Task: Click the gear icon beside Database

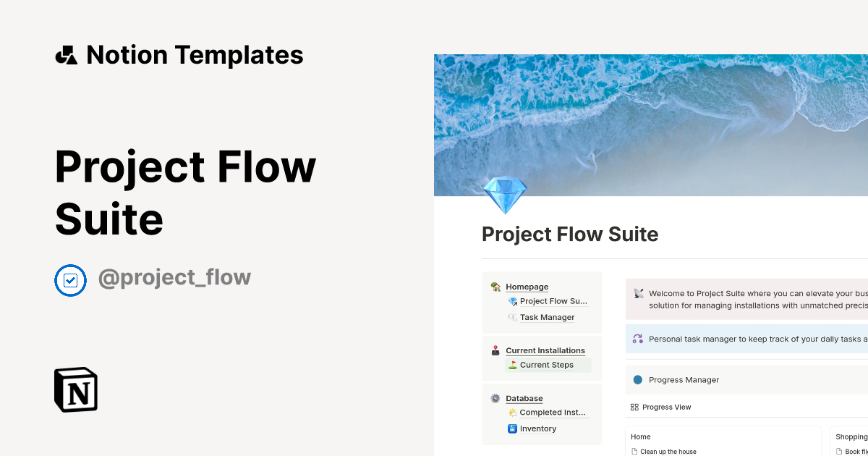Action: [495, 398]
